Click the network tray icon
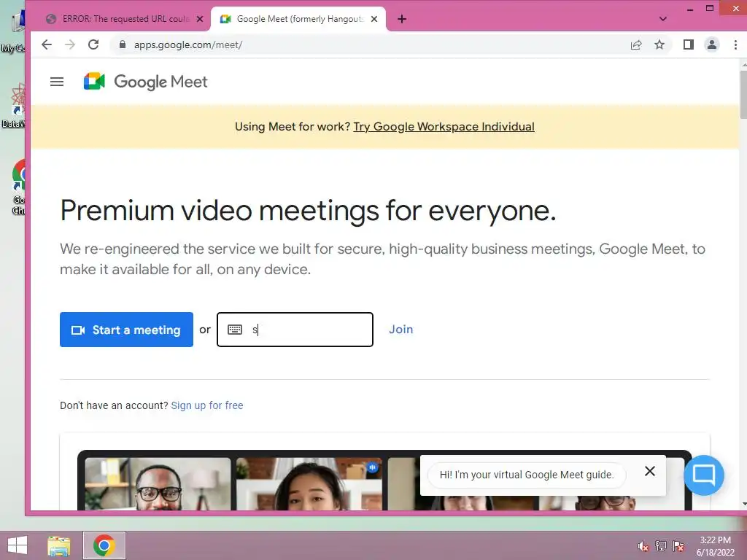This screenshot has width=747, height=560. [x=661, y=546]
